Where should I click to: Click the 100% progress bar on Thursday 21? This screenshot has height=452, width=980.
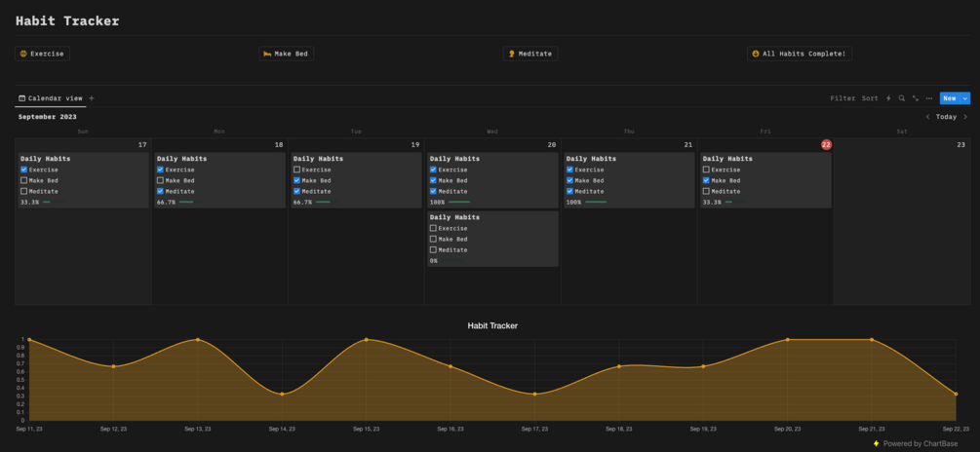coord(596,203)
